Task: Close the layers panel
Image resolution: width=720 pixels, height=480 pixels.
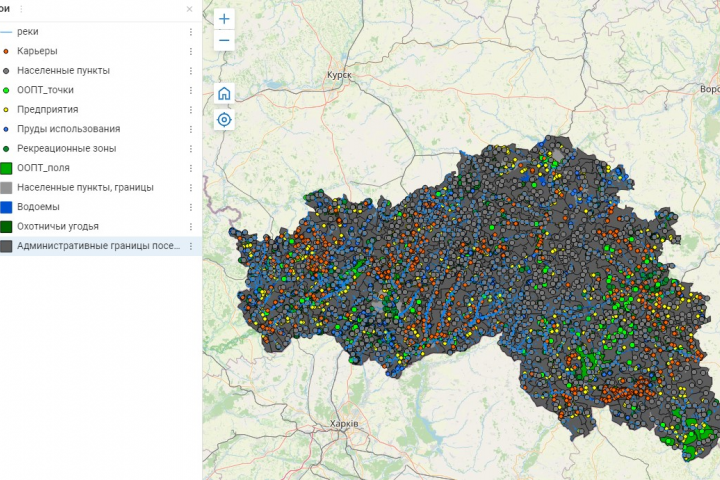Action: pyautogui.click(x=190, y=9)
